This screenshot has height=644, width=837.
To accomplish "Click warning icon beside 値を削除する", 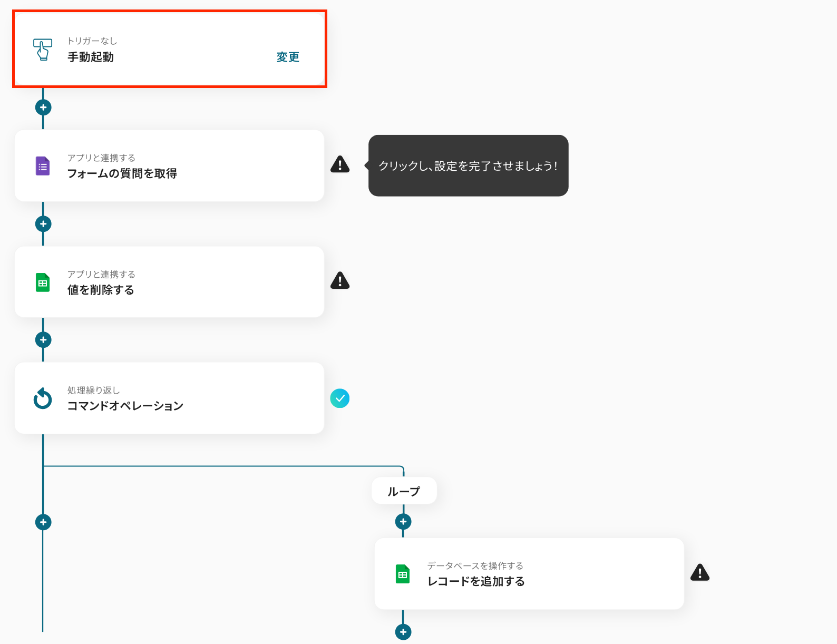I will [x=340, y=280].
